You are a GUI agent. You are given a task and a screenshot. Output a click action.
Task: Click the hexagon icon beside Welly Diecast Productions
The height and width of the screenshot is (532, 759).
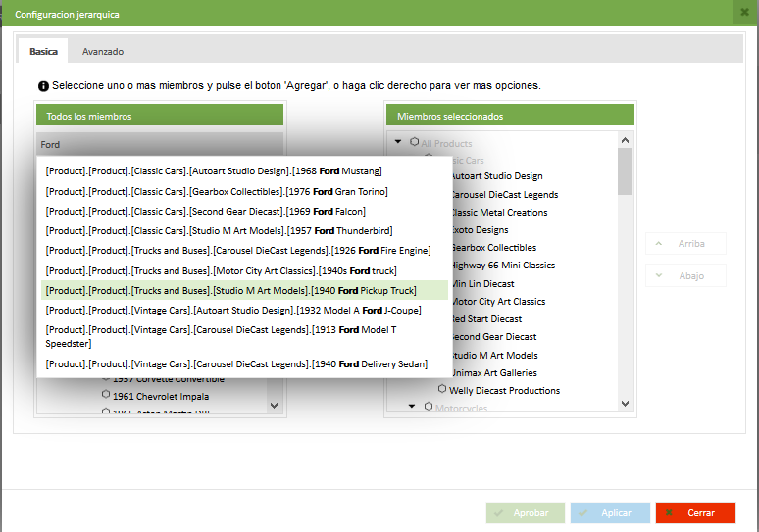[x=441, y=390]
